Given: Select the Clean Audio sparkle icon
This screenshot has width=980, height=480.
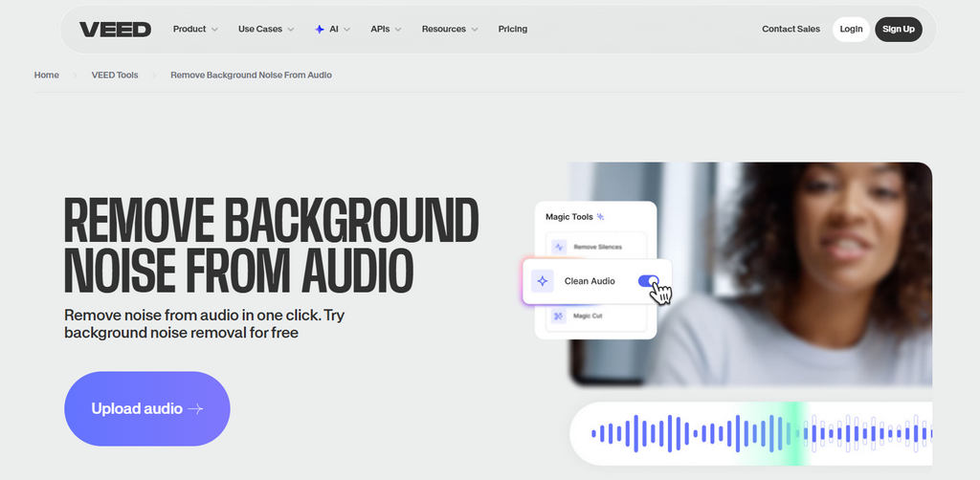Looking at the screenshot, I should coord(542,281).
